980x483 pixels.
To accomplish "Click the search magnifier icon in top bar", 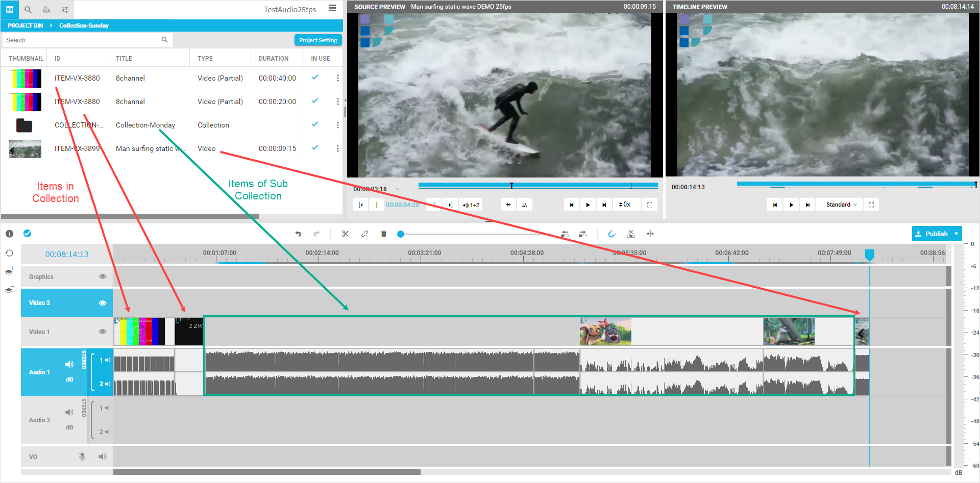I will 28,9.
